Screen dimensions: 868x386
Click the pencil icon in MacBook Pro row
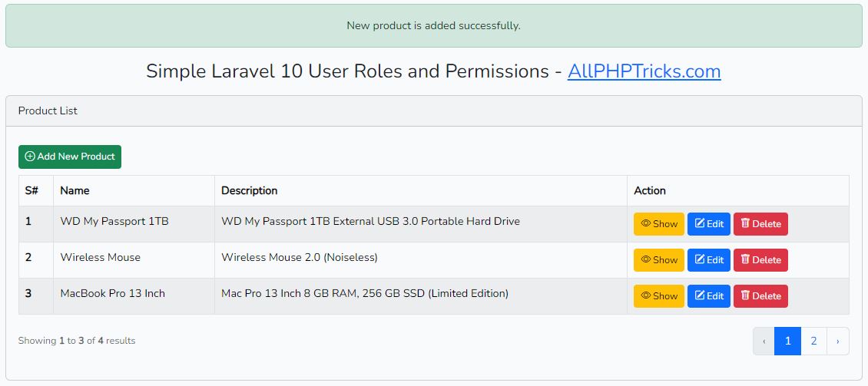tap(700, 295)
